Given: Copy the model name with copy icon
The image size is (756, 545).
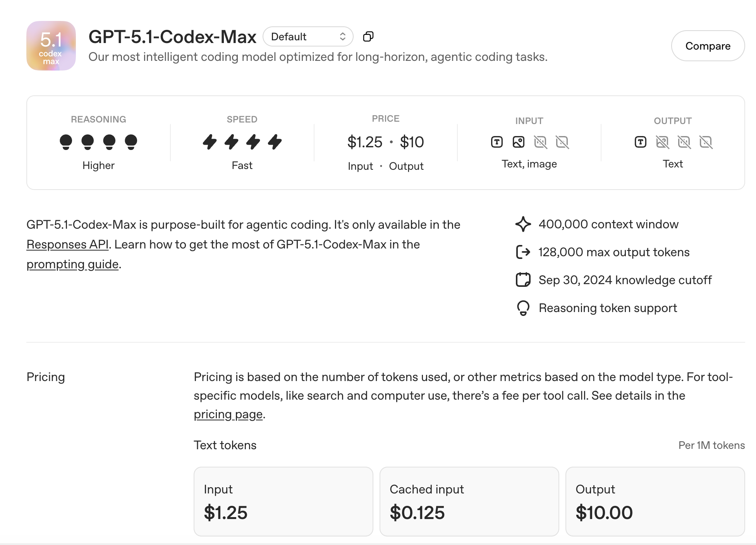Looking at the screenshot, I should pyautogui.click(x=368, y=37).
